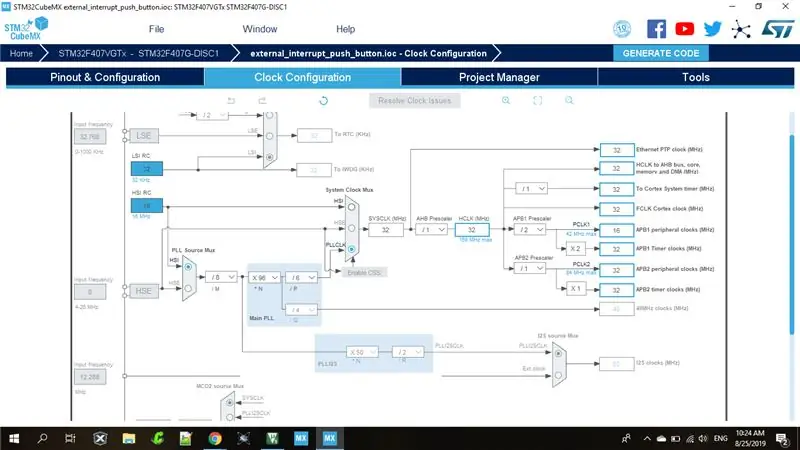Open the Facebook icon in the header
Image resolution: width=800 pixels, height=450 pixels.
(x=656, y=29)
